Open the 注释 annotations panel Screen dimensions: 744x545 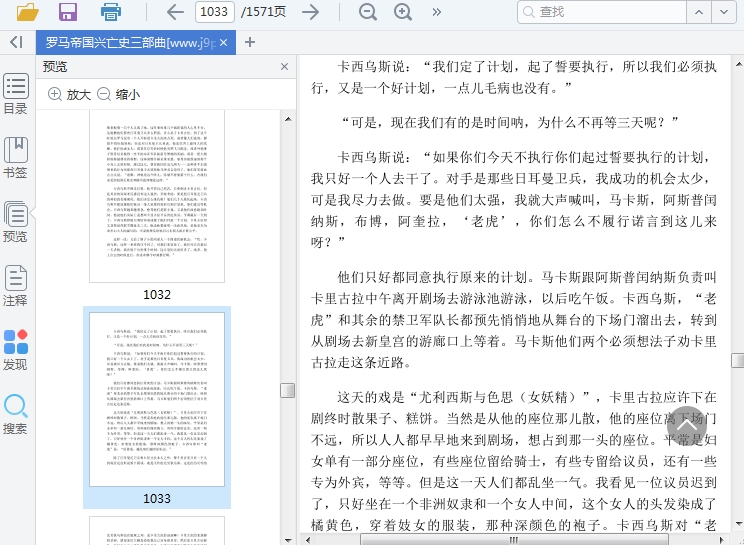point(16,286)
